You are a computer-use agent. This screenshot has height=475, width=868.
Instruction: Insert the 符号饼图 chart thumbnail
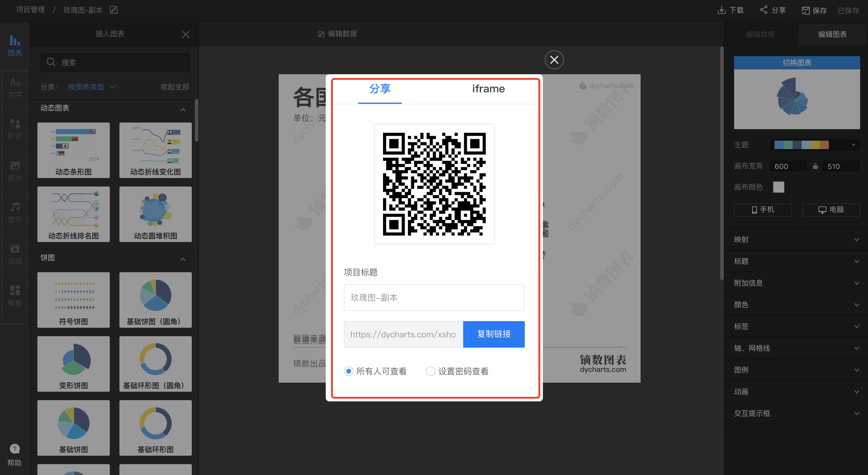[x=74, y=300]
